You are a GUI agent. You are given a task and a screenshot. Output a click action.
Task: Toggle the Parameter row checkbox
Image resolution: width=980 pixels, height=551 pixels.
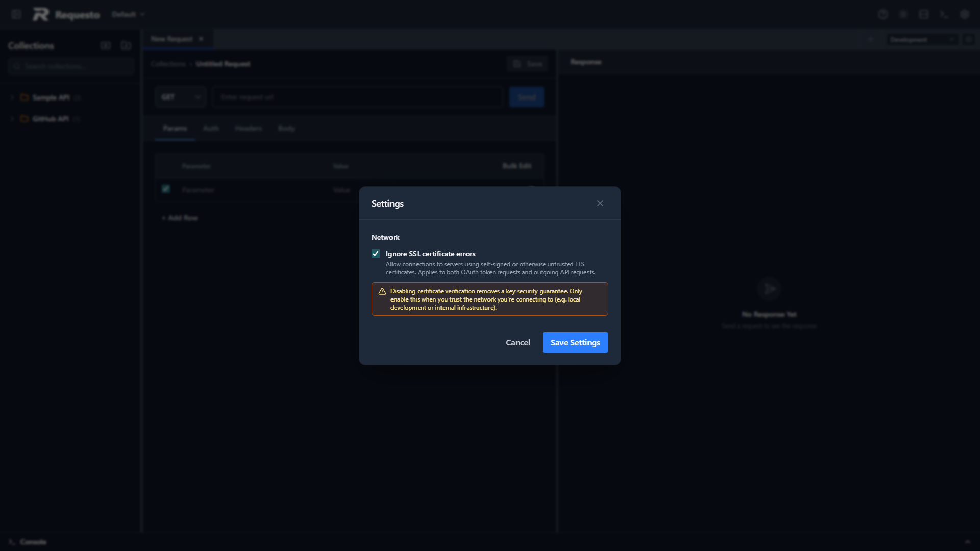coord(166,189)
